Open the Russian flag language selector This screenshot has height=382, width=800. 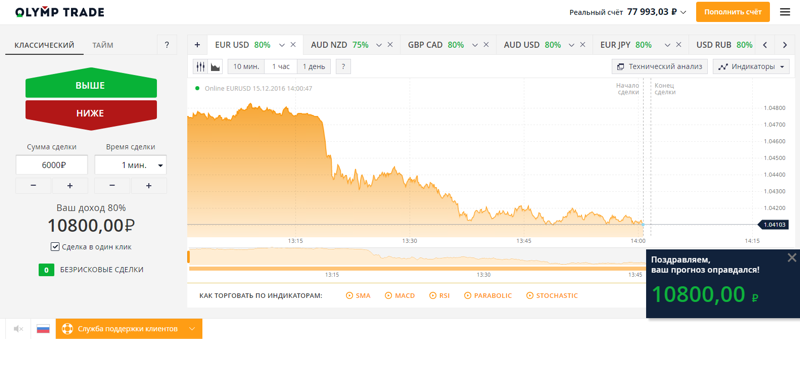point(43,329)
